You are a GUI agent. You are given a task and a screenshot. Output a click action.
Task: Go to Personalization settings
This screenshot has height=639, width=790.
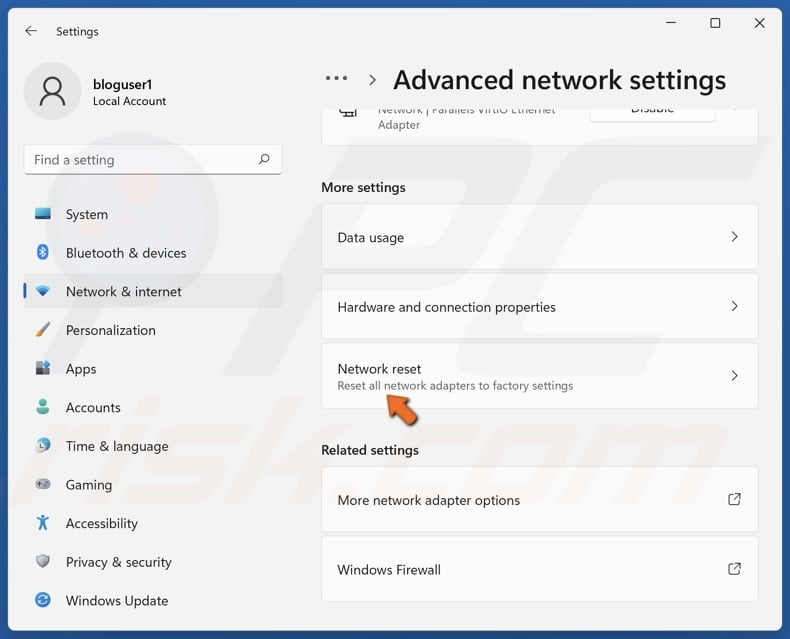pyautogui.click(x=153, y=330)
